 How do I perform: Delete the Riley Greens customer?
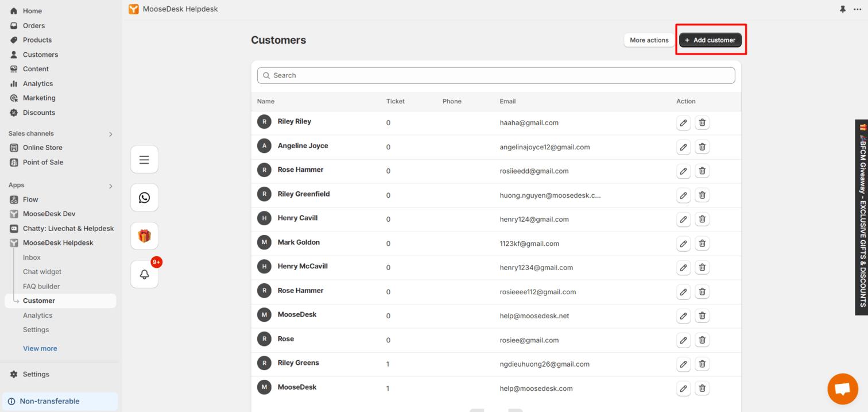[702, 364]
